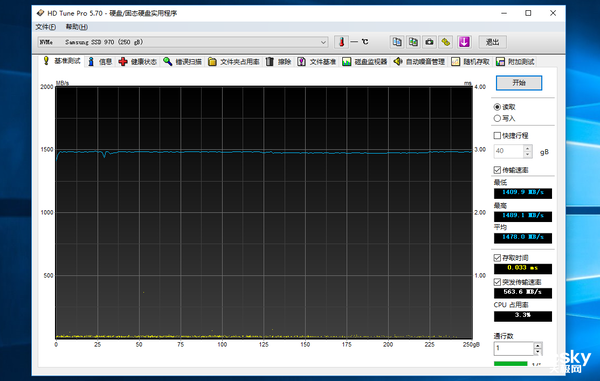Open the 文件夹占用率 folder usage tab
Image resolution: width=600 pixels, height=381 pixels.
point(234,62)
